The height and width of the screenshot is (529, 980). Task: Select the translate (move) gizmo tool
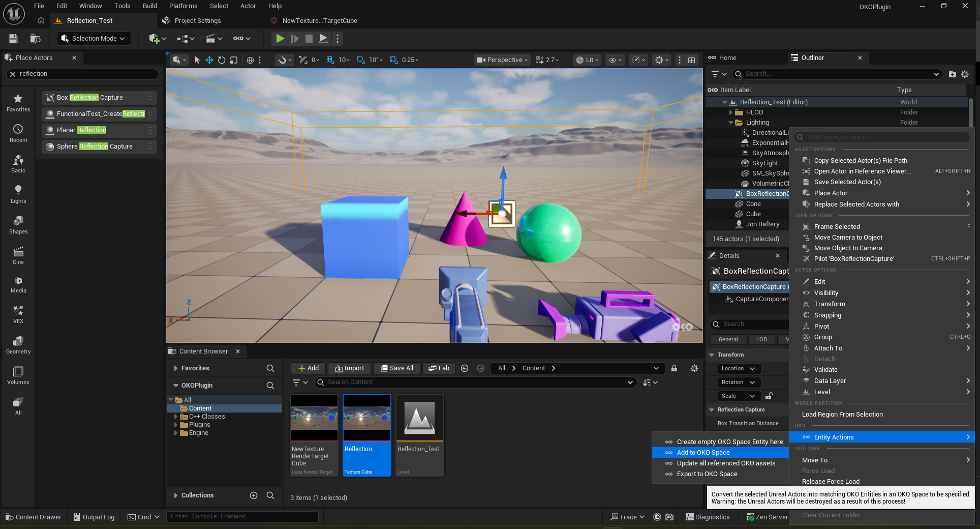(x=209, y=60)
